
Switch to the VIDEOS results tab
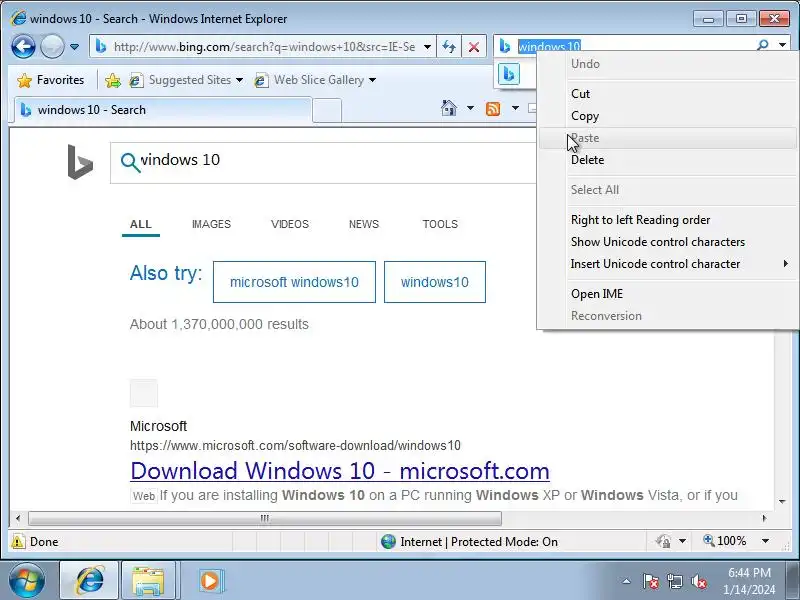290,224
